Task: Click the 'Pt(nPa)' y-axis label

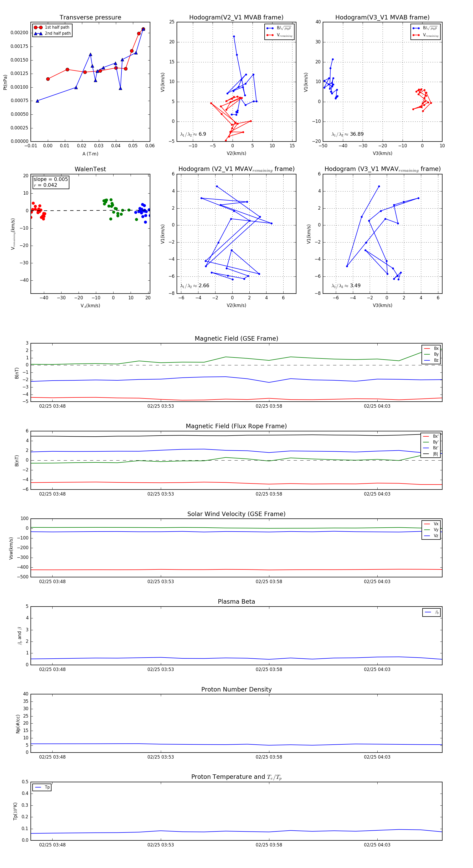Action: click(x=5, y=82)
